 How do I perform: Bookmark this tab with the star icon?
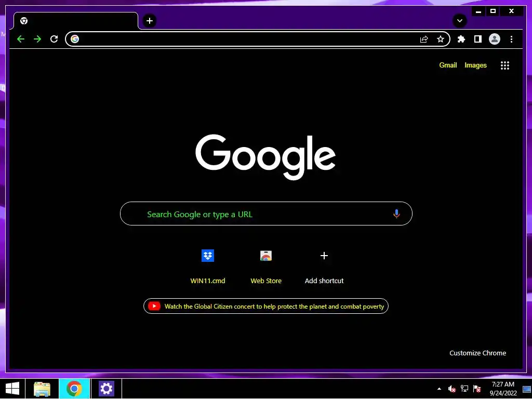point(441,39)
